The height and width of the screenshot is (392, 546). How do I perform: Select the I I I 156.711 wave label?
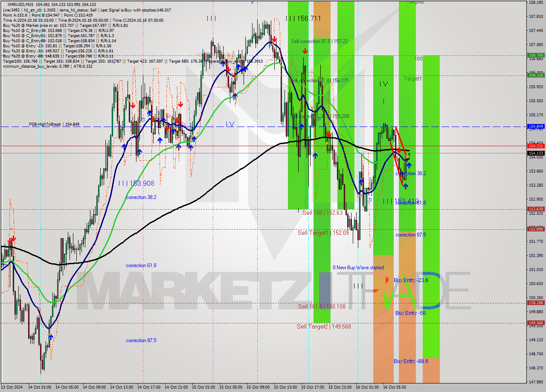[303, 18]
